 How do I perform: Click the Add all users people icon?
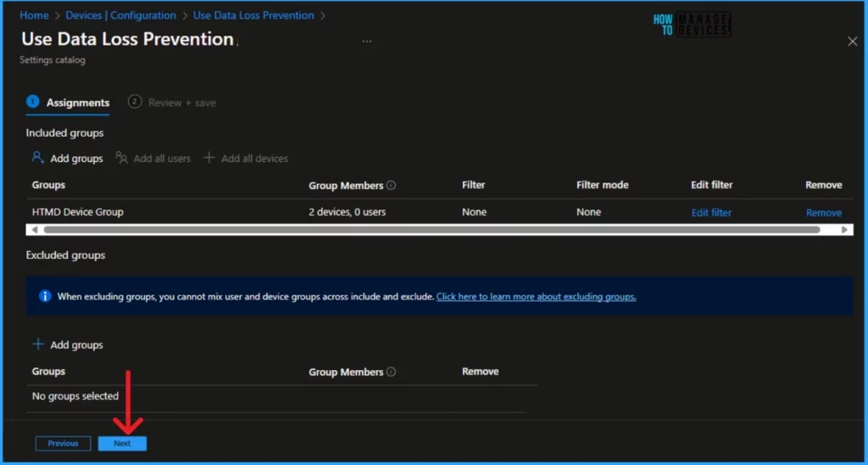[x=121, y=158]
